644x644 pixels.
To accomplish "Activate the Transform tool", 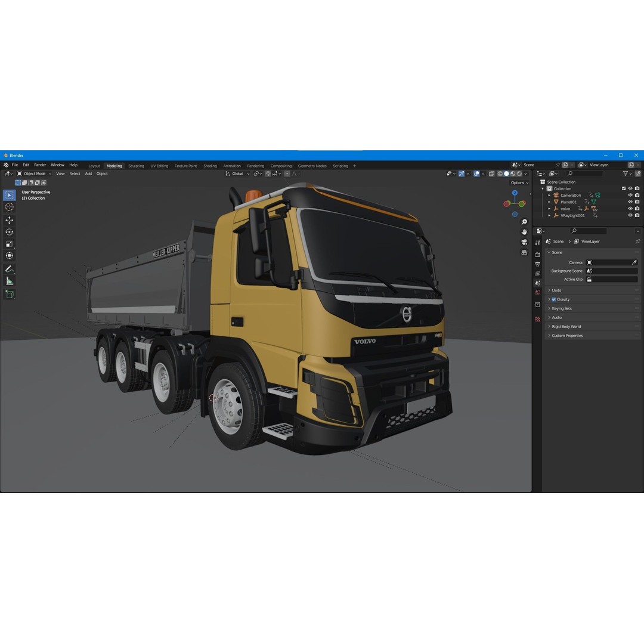I will tap(10, 255).
